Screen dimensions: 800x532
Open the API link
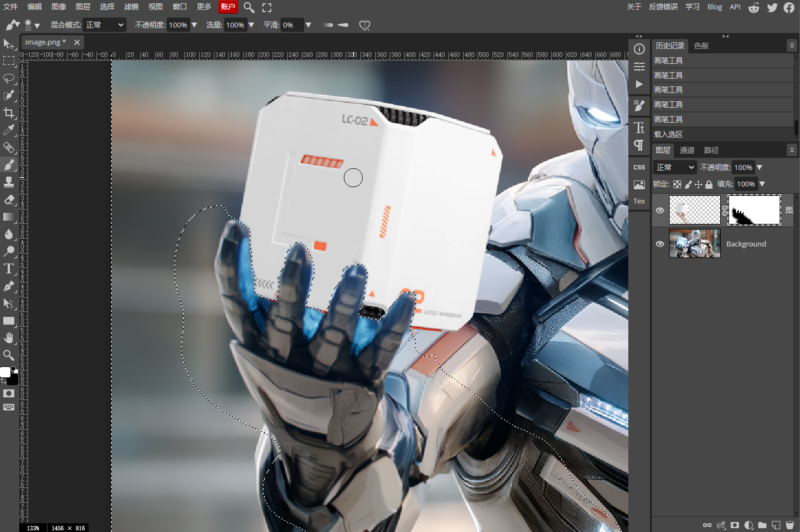(x=735, y=7)
